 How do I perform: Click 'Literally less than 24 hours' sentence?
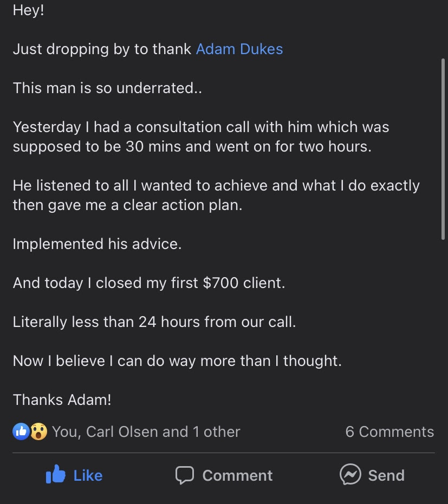coord(154,322)
